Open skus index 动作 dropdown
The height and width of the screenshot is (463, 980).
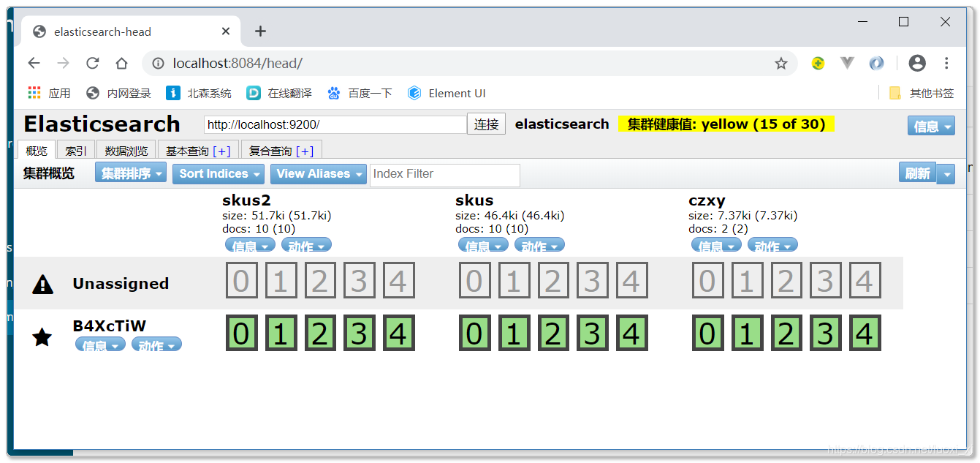click(539, 245)
